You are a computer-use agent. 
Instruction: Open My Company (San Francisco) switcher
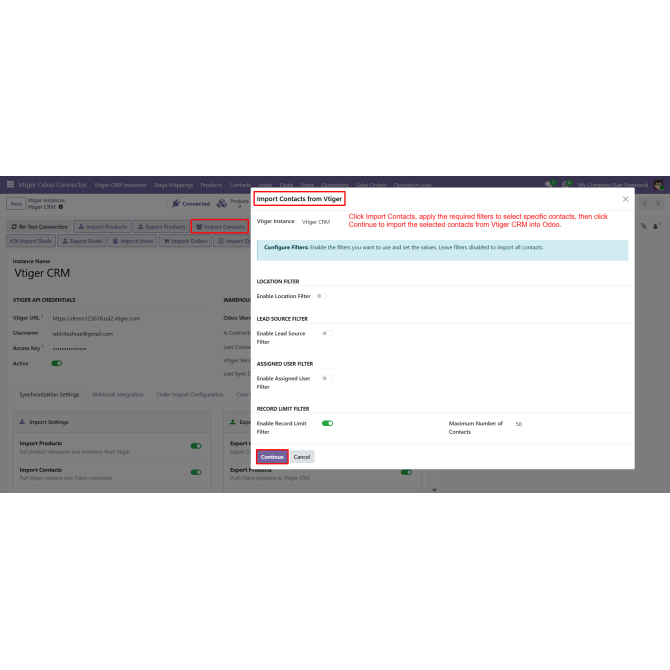[x=613, y=185]
